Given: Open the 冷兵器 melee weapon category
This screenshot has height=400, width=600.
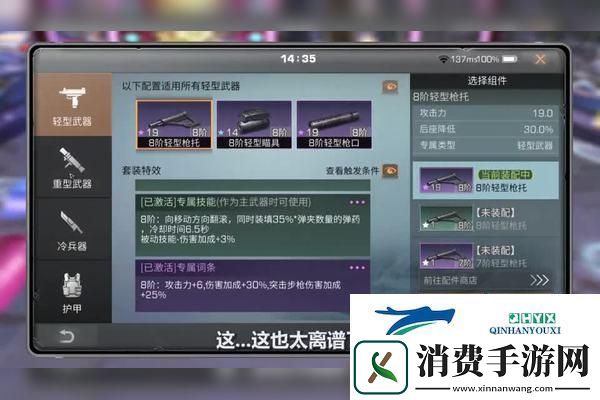Looking at the screenshot, I should (71, 229).
